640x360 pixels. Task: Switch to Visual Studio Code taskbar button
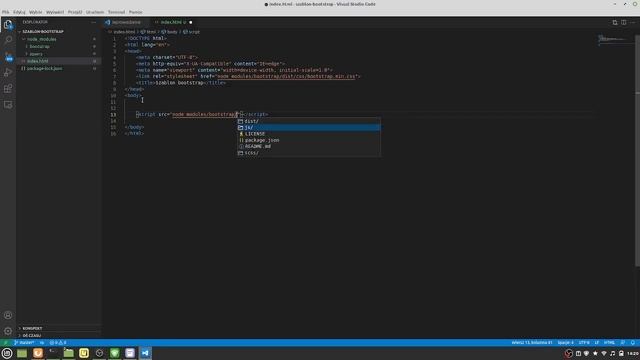pyautogui.click(x=145, y=353)
